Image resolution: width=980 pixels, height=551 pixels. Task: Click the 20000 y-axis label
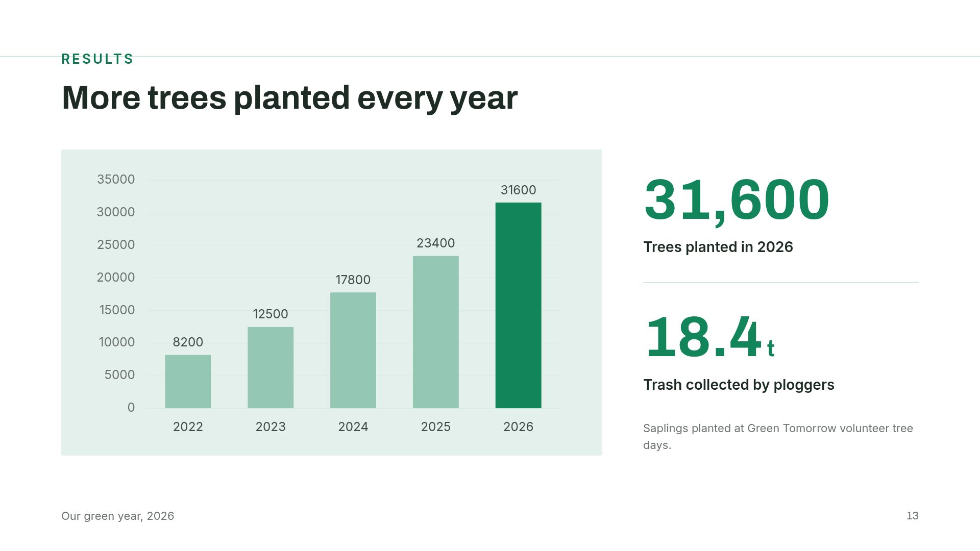[x=116, y=278]
